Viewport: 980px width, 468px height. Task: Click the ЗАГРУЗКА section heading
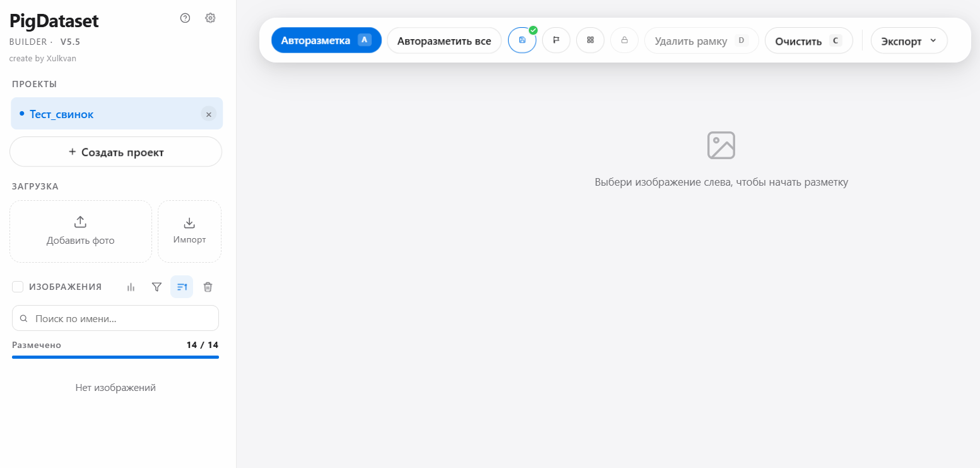coord(35,186)
